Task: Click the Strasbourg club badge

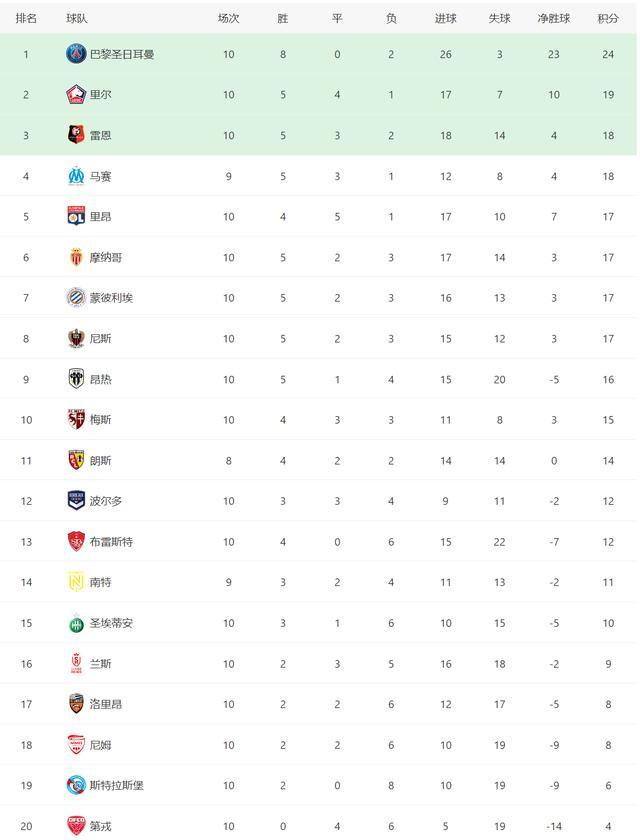Action: (x=76, y=785)
